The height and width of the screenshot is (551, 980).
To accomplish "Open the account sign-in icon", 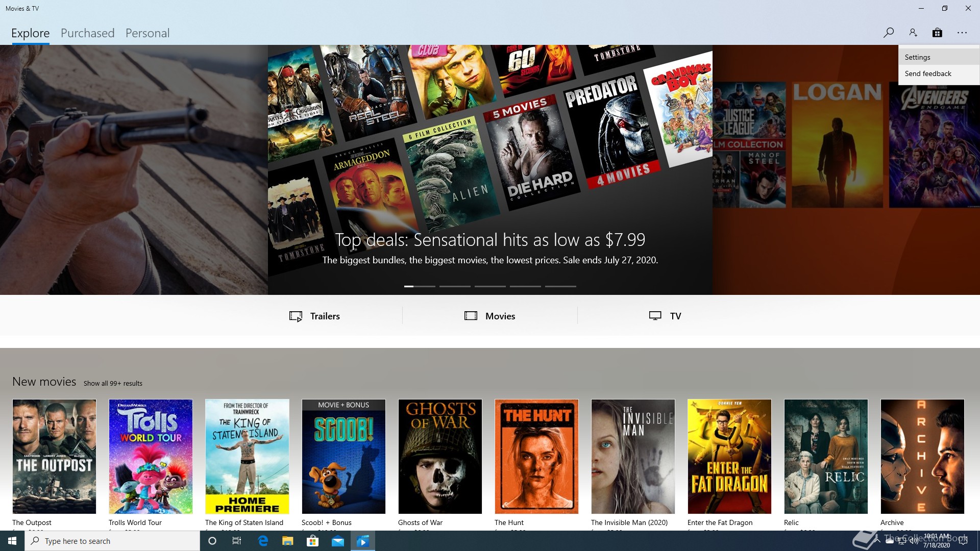I will tap(913, 33).
